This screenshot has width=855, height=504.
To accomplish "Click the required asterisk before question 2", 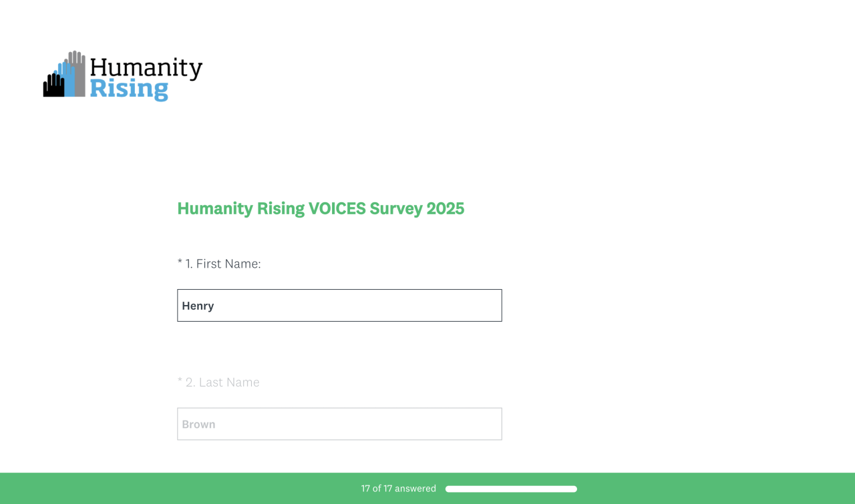I will coord(180,382).
